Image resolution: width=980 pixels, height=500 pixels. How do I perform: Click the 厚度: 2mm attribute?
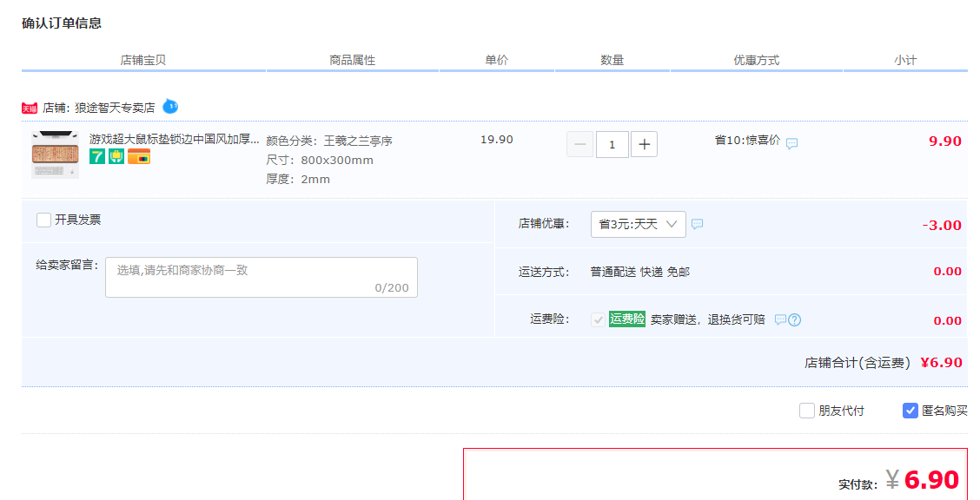[297, 179]
